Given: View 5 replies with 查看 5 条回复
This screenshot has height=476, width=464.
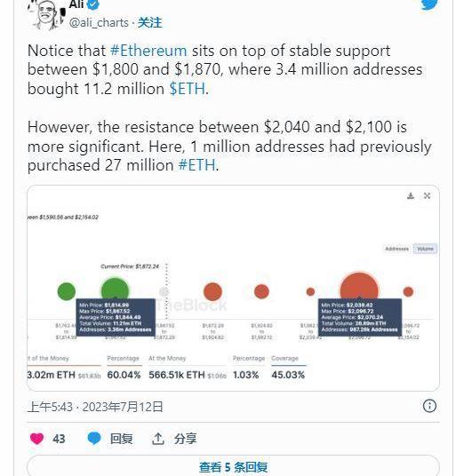Looking at the screenshot, I should point(233,466).
